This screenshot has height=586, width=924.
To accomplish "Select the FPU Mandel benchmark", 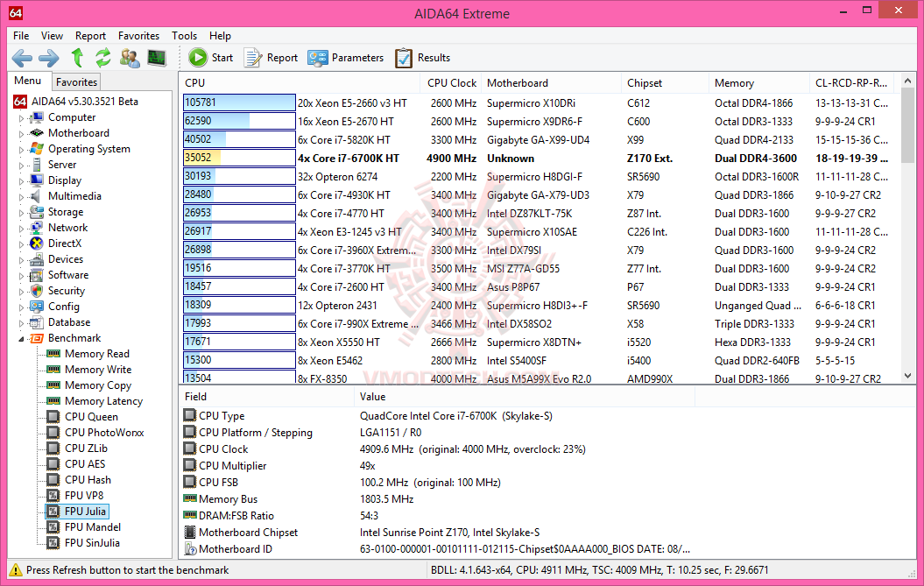I will click(93, 527).
